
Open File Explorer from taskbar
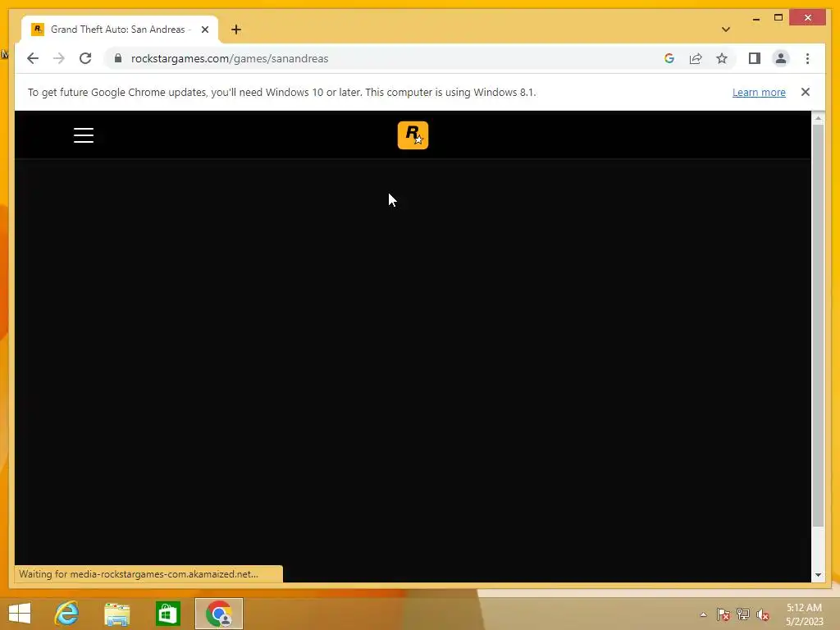[117, 614]
